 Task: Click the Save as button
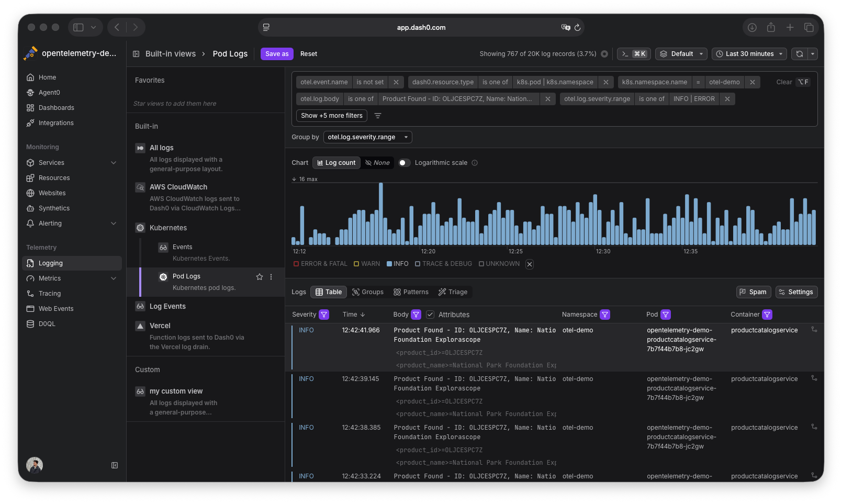[277, 54]
